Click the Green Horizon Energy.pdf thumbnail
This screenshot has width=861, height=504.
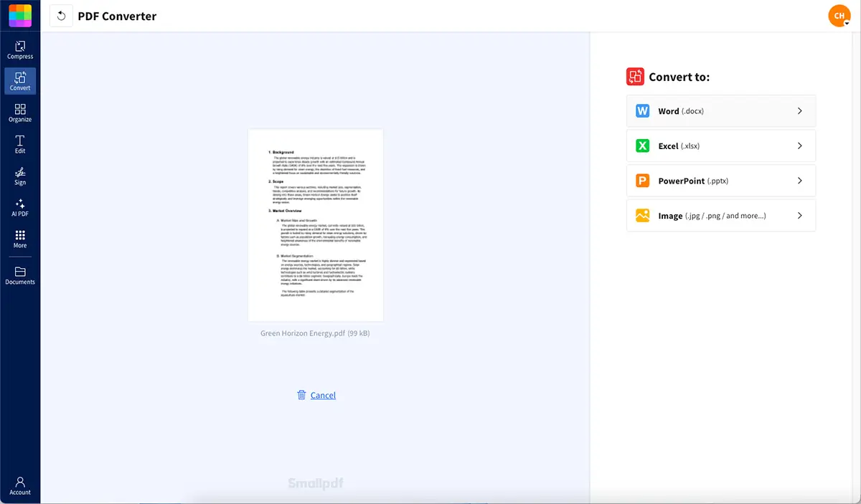pyautogui.click(x=316, y=224)
